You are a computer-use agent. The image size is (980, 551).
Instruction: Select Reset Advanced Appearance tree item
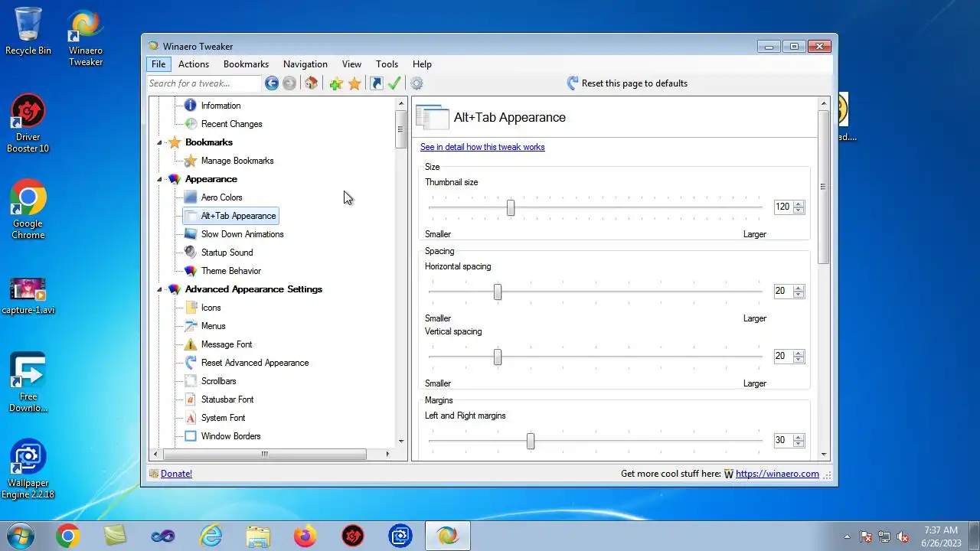point(255,363)
